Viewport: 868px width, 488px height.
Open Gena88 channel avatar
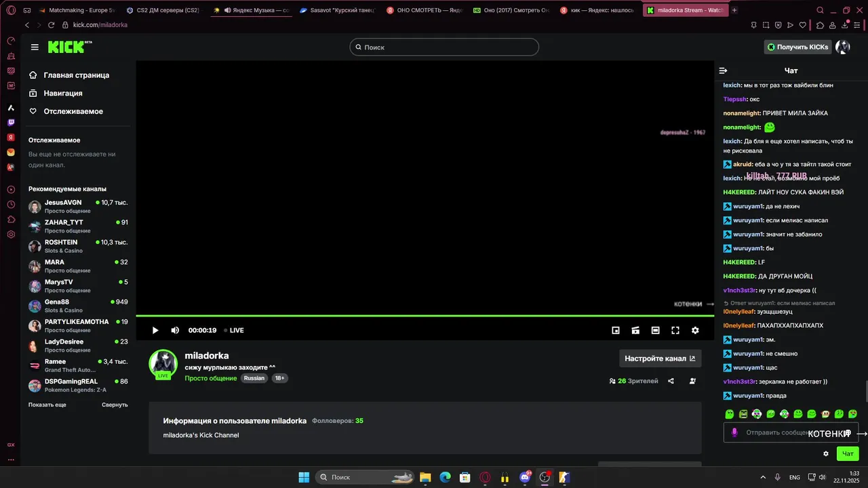click(x=35, y=306)
